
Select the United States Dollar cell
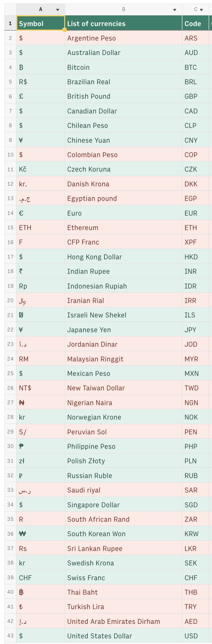click(124, 636)
